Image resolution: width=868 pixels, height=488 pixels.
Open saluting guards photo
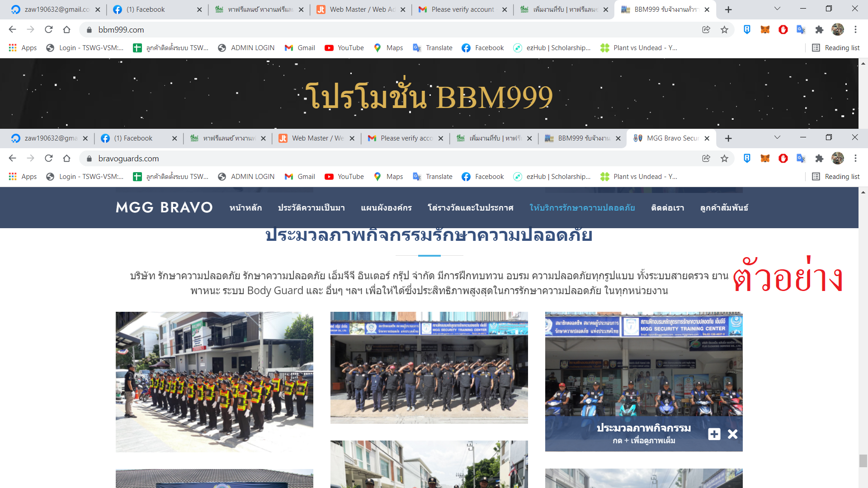click(429, 368)
